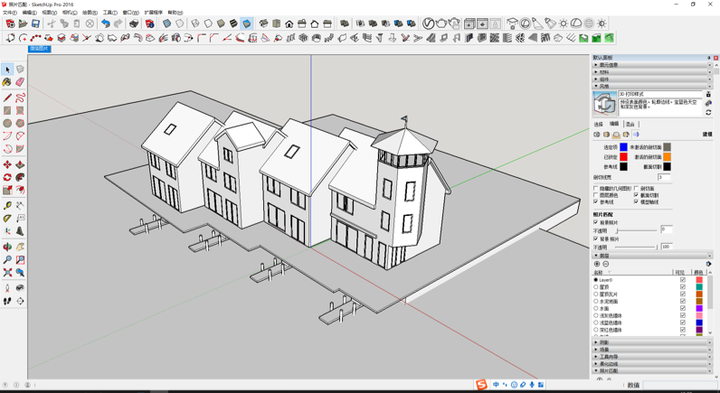Click the section line width field
Viewport: 720px width, 393px height.
click(x=664, y=177)
